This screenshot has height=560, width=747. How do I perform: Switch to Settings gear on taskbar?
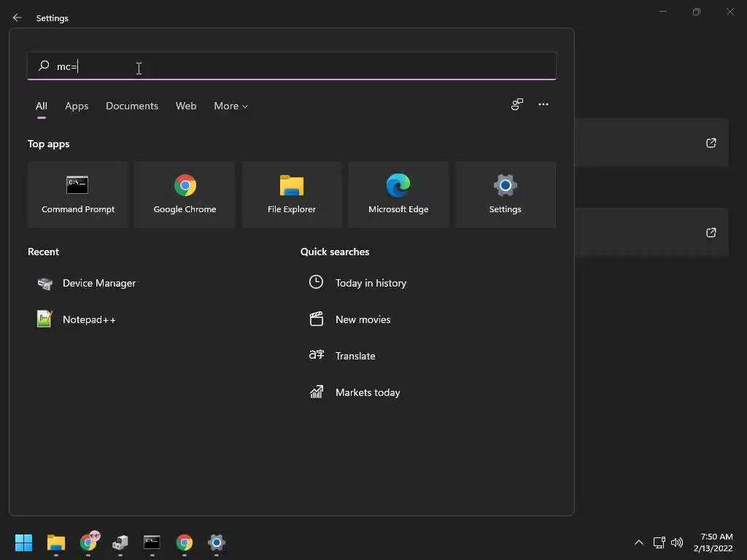[x=216, y=542]
